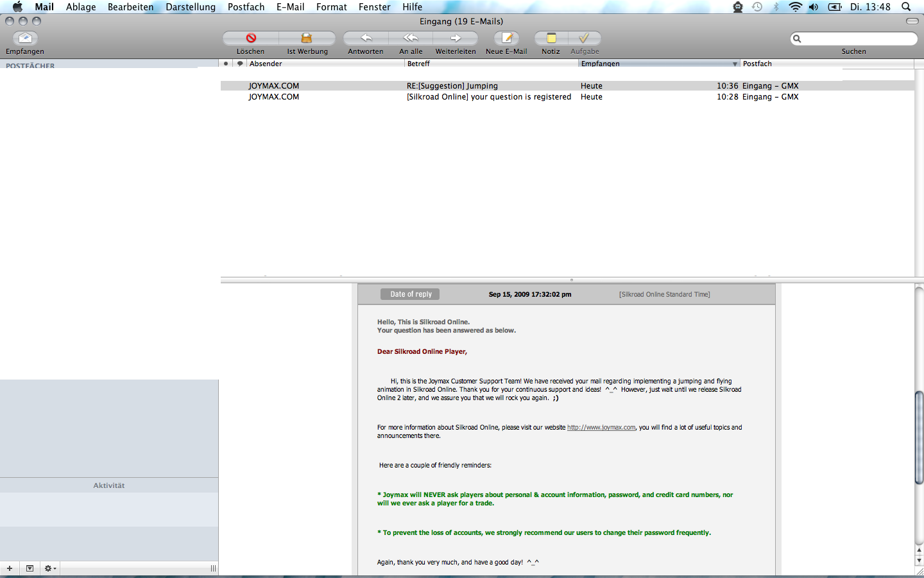
Task: Reply to all with the An alle icon
Action: pyautogui.click(x=411, y=39)
